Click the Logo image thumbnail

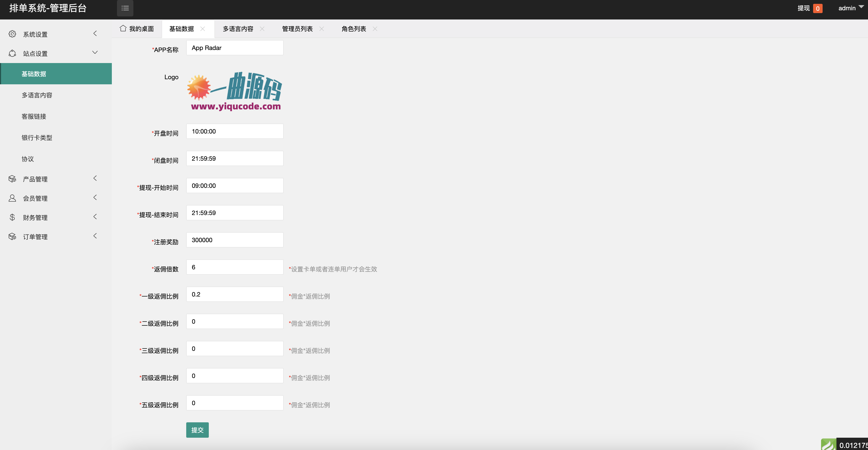coord(235,91)
